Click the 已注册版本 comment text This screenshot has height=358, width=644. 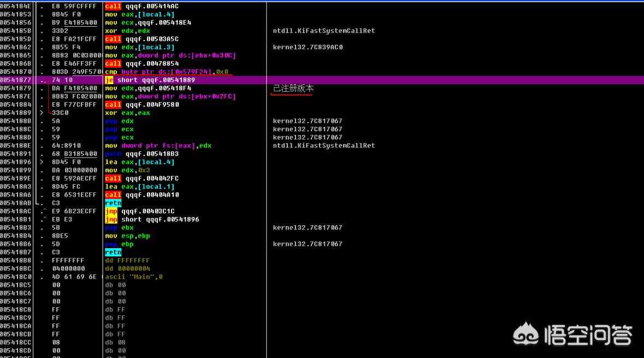click(293, 89)
